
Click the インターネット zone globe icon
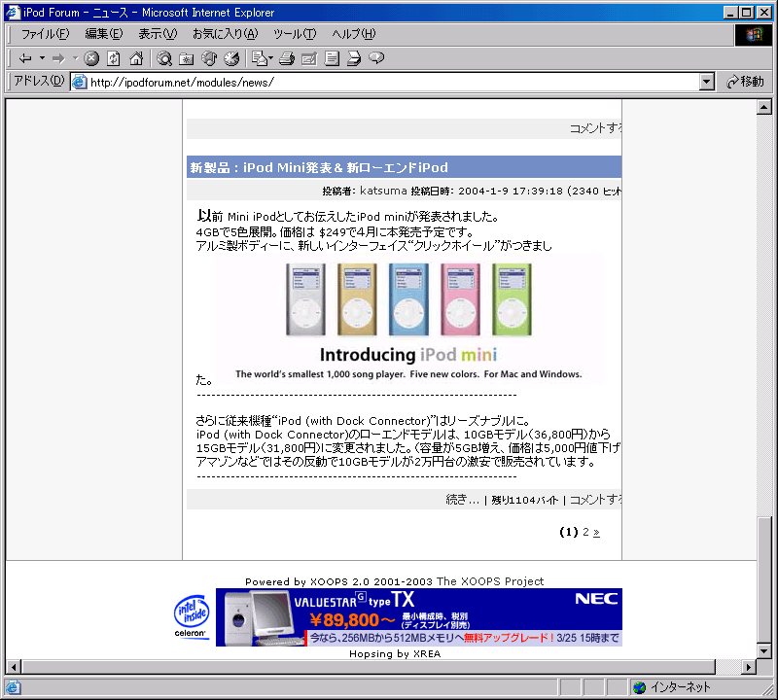(x=640, y=687)
